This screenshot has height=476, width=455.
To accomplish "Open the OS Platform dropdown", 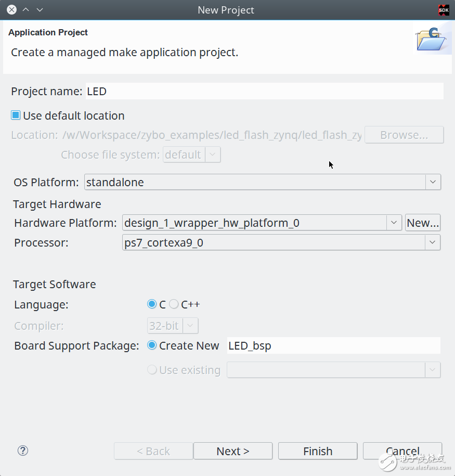I will (433, 182).
